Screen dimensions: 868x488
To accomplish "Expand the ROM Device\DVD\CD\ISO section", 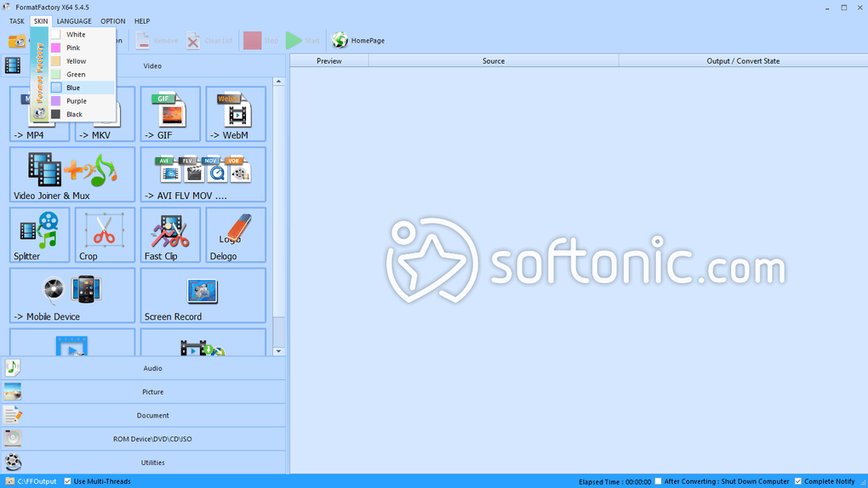I will click(x=143, y=439).
